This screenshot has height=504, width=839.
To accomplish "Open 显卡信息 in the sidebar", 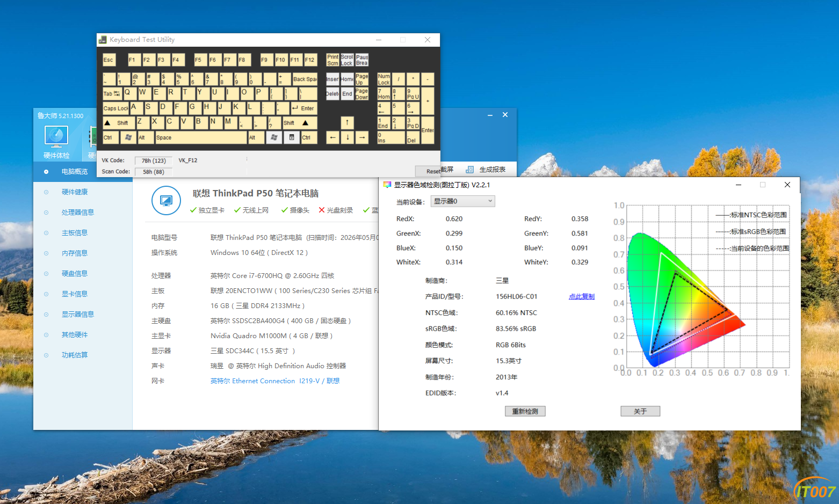I will point(74,294).
